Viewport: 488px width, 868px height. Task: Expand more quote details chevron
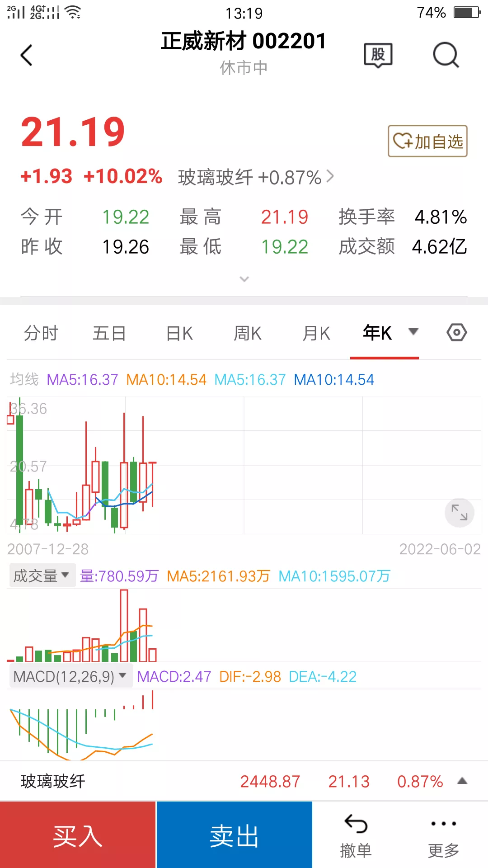click(x=244, y=279)
